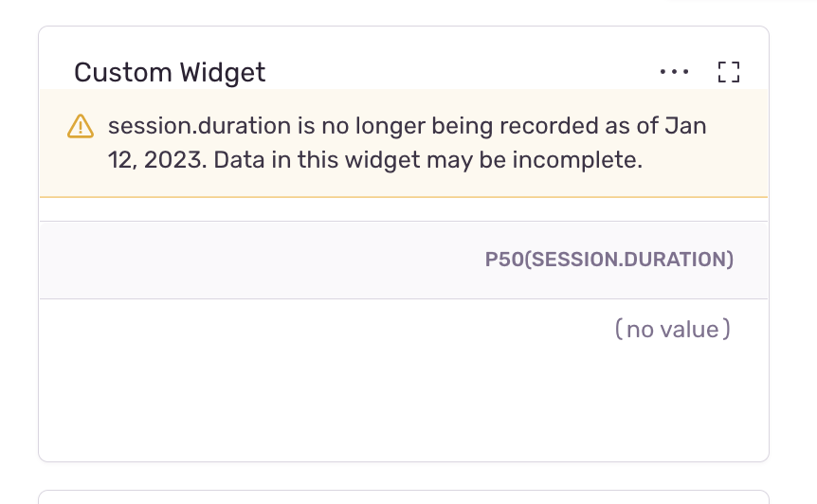The image size is (817, 504).
Task: Click empty left area of the (no value) row
Action: (313, 329)
